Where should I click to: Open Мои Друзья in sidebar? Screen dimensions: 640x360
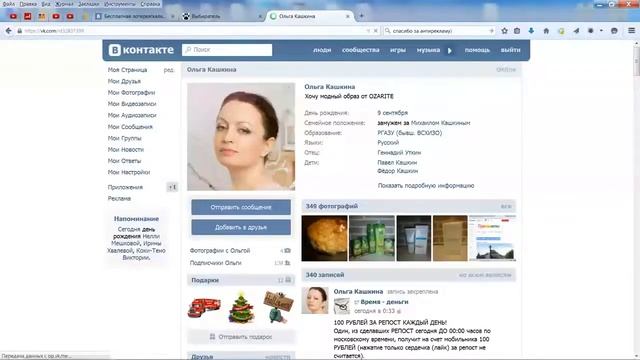click(124, 81)
